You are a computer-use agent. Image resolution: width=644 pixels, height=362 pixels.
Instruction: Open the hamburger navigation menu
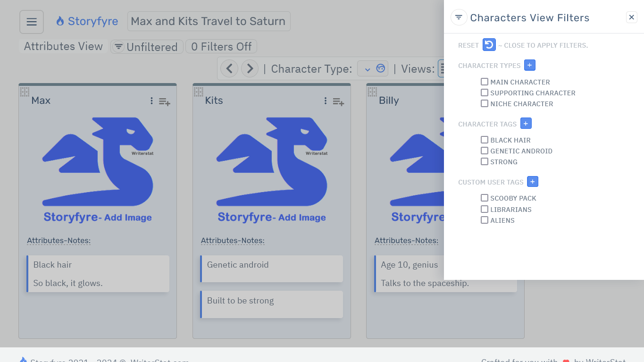[31, 21]
